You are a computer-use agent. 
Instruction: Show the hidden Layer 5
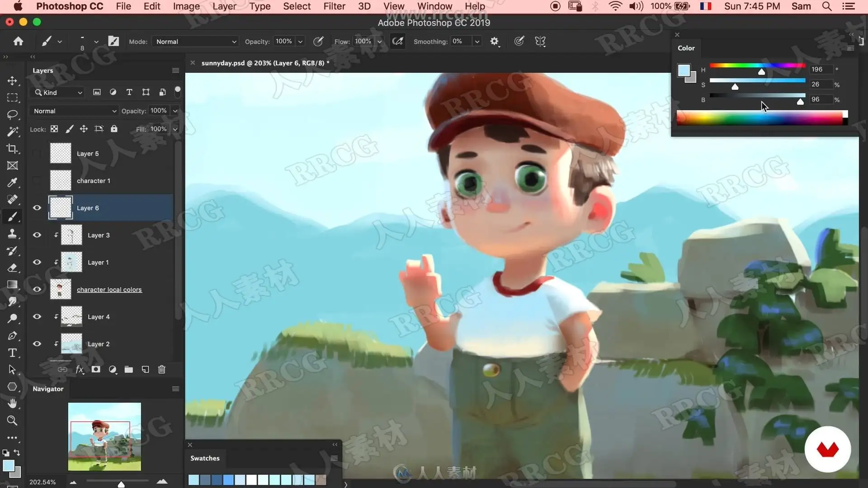coord(37,154)
